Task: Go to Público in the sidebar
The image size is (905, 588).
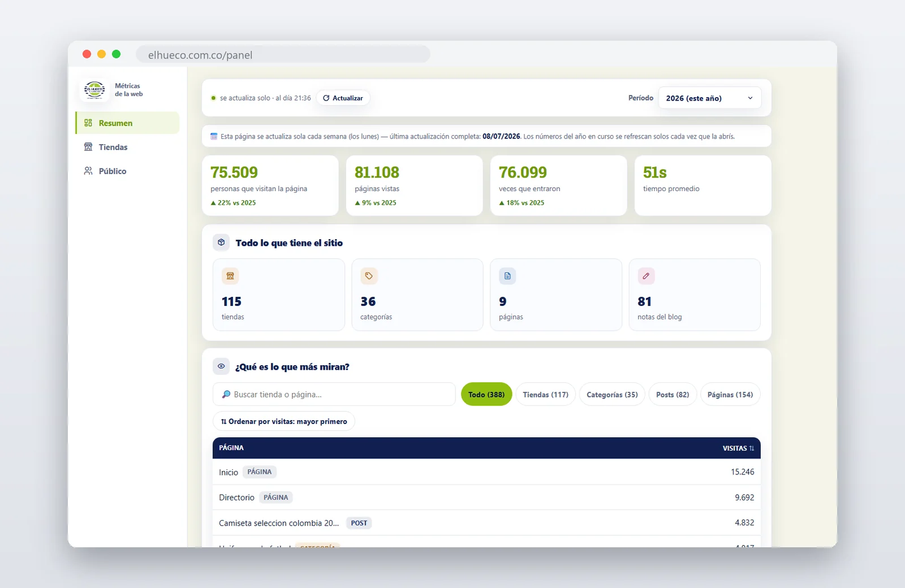Action: coord(127,171)
